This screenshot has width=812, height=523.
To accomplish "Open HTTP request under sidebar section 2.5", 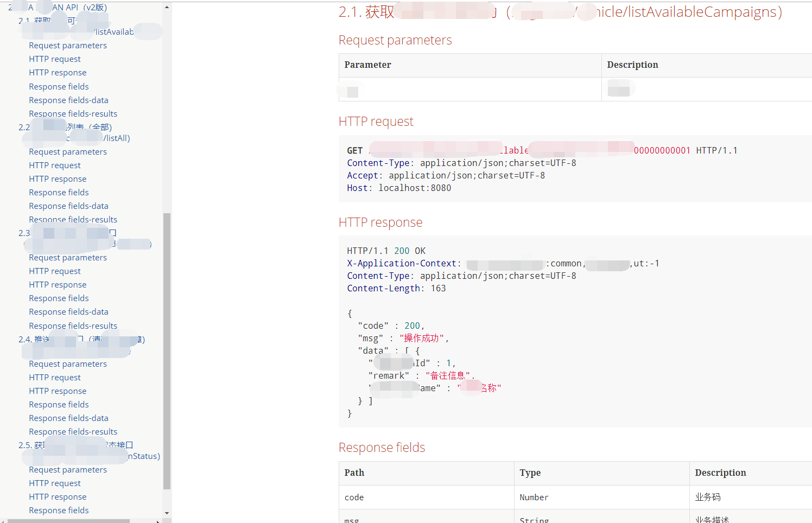I will click(x=55, y=483).
